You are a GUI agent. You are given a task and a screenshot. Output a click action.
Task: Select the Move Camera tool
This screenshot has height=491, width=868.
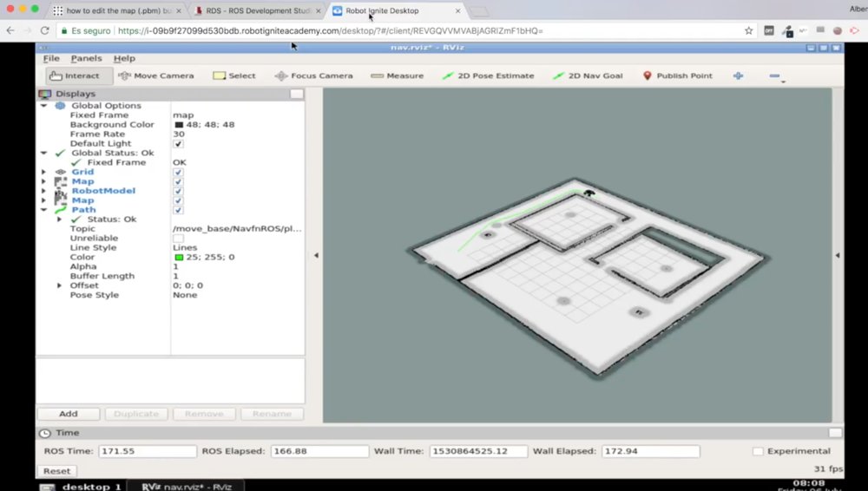coord(156,75)
